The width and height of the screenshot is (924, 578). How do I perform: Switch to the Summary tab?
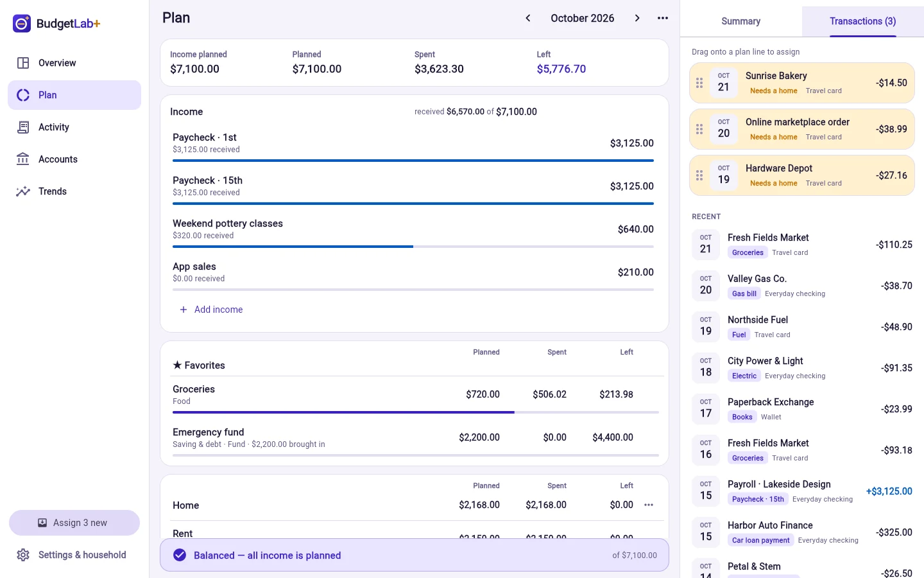click(741, 21)
